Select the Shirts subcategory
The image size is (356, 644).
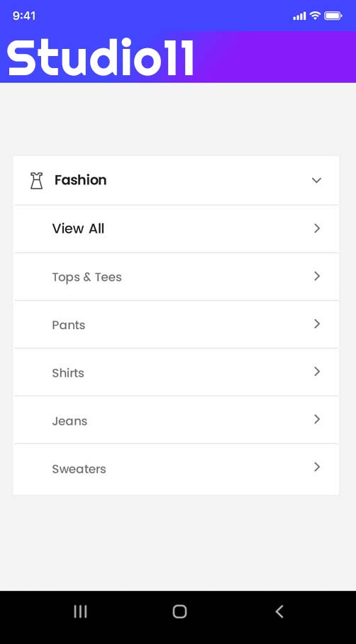click(x=176, y=372)
